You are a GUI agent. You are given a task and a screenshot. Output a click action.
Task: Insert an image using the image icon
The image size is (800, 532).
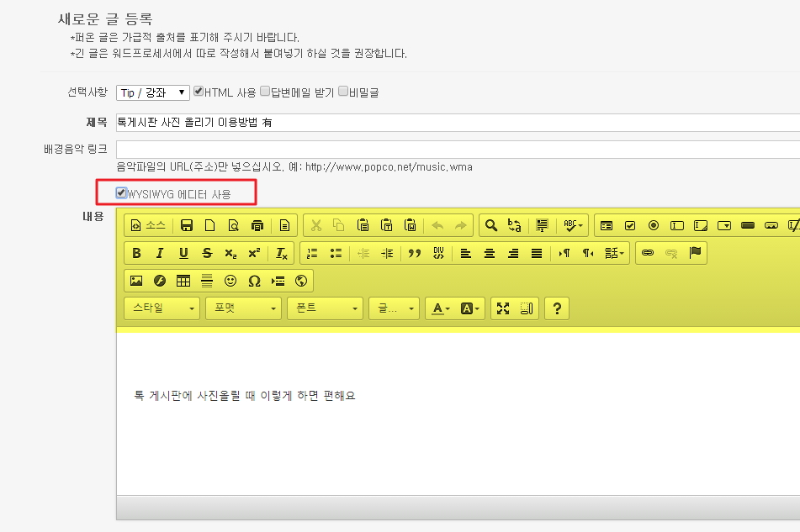point(136,281)
